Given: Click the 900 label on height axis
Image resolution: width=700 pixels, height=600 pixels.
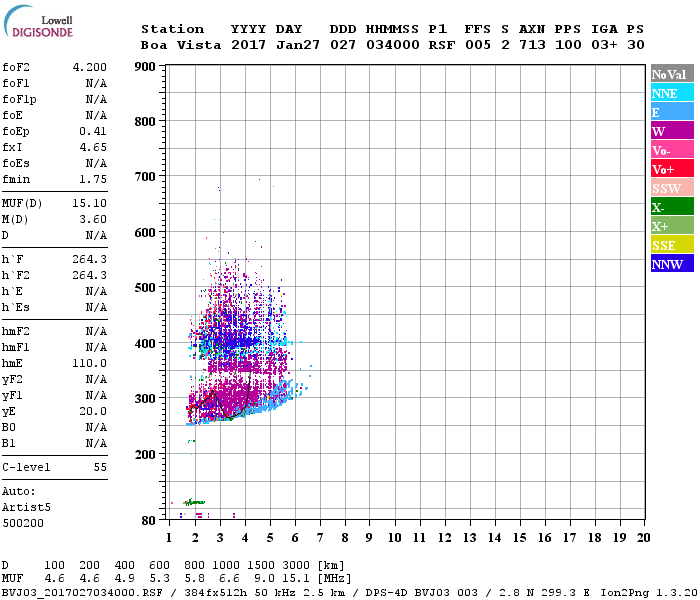Looking at the screenshot, I should 145,67.
